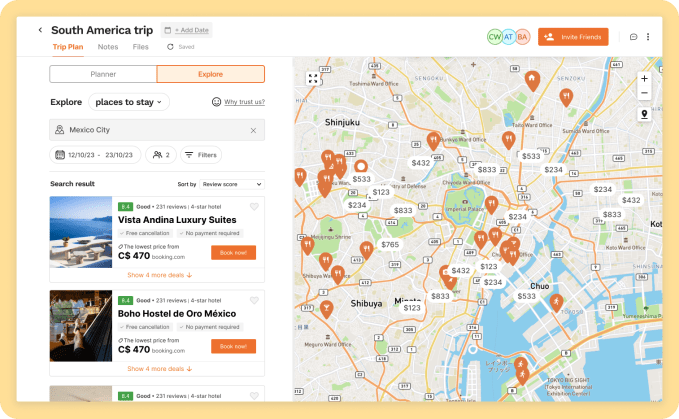Go back using the left arrow
The width and height of the screenshot is (679, 419).
pyautogui.click(x=40, y=30)
